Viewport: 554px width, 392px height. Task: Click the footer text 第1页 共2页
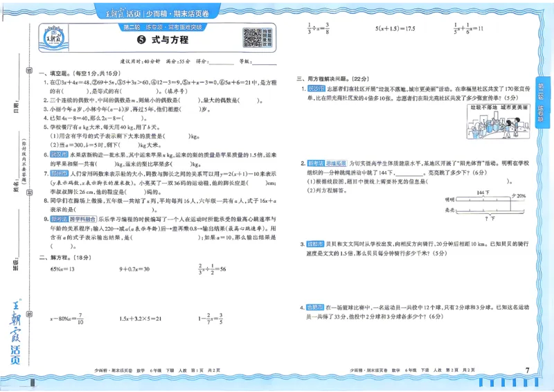(205, 371)
